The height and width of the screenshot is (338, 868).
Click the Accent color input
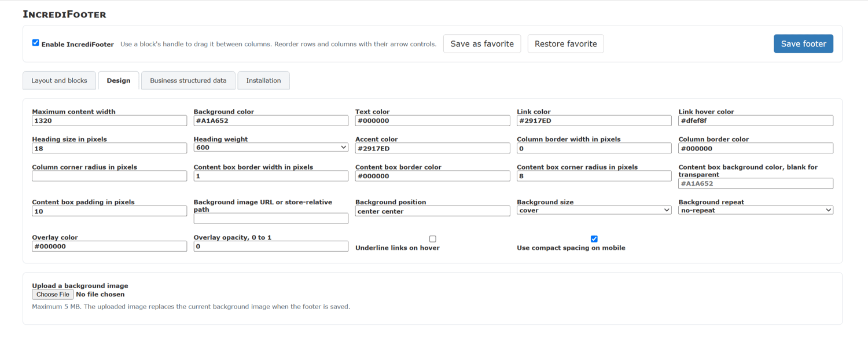pos(432,148)
